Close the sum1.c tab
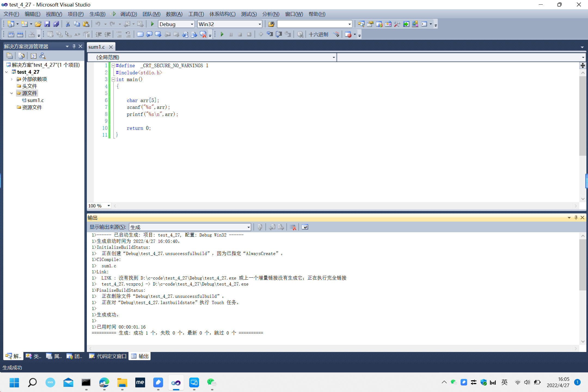 click(x=111, y=47)
